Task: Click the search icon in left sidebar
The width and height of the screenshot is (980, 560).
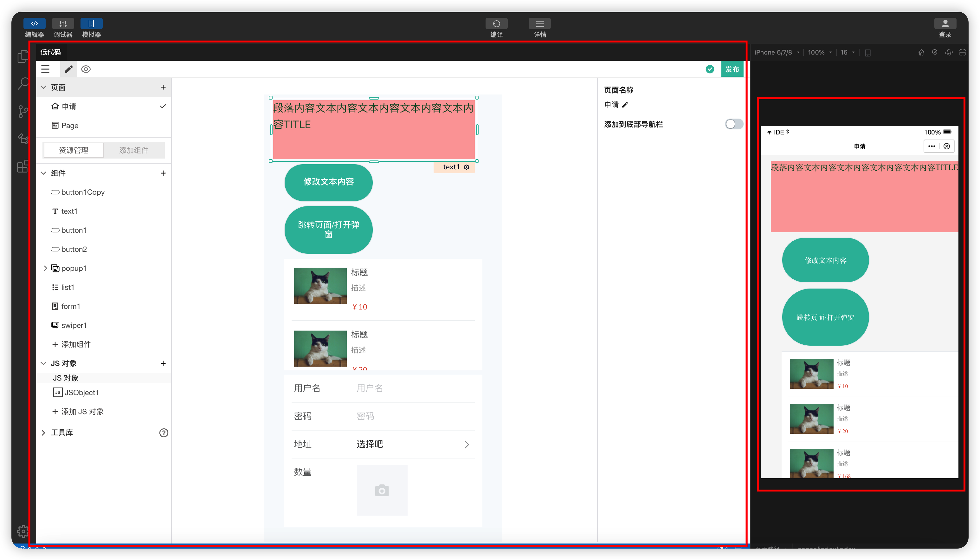Action: click(23, 83)
